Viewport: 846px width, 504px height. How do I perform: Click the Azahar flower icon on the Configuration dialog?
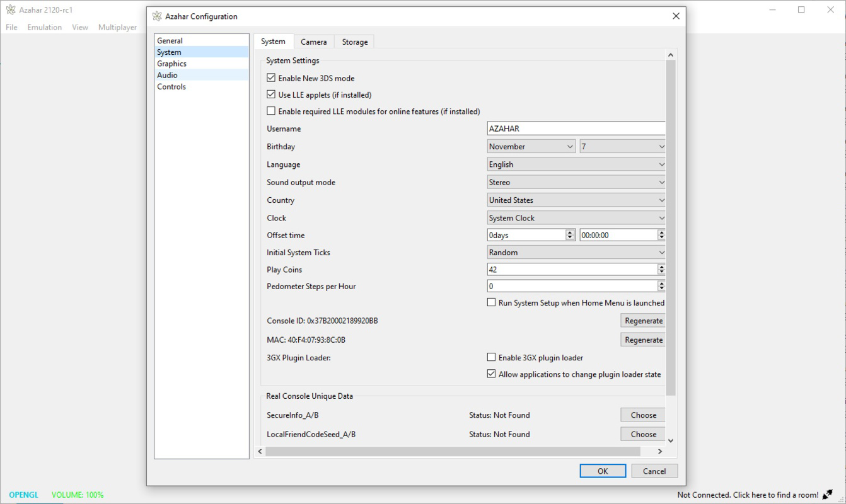[157, 16]
